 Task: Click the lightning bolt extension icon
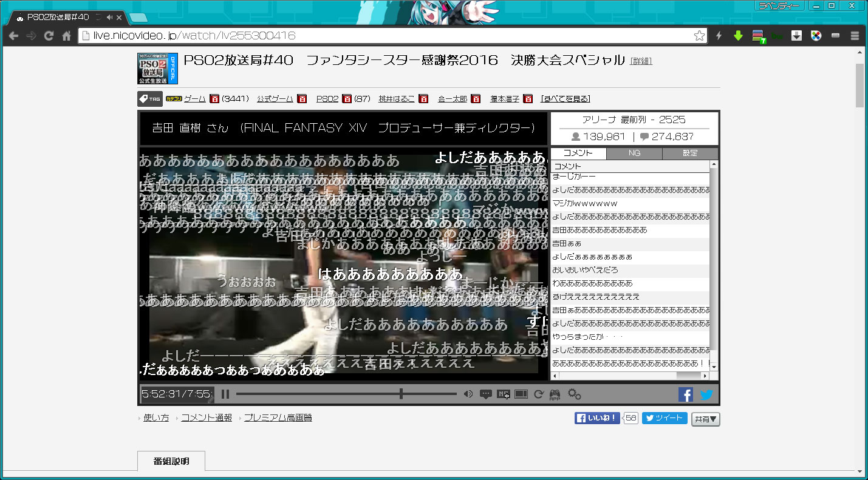[719, 36]
